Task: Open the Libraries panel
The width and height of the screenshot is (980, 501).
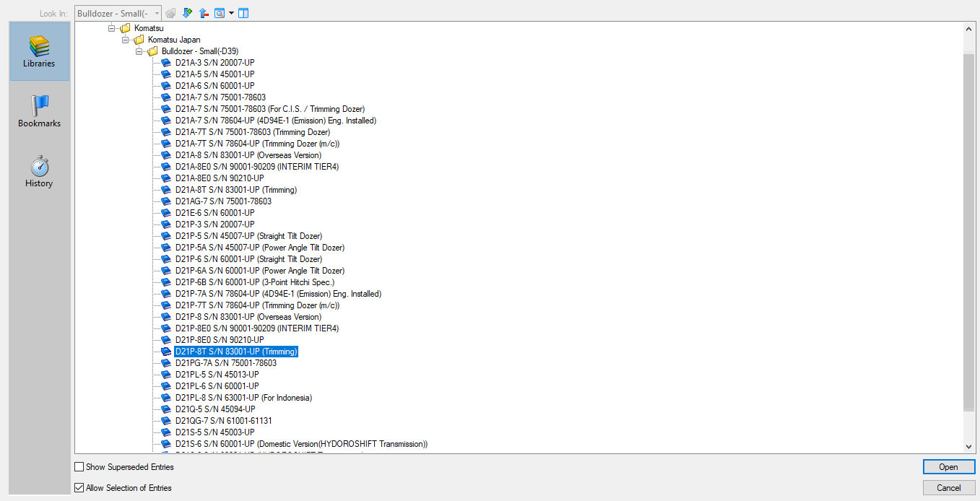Action: [x=39, y=51]
